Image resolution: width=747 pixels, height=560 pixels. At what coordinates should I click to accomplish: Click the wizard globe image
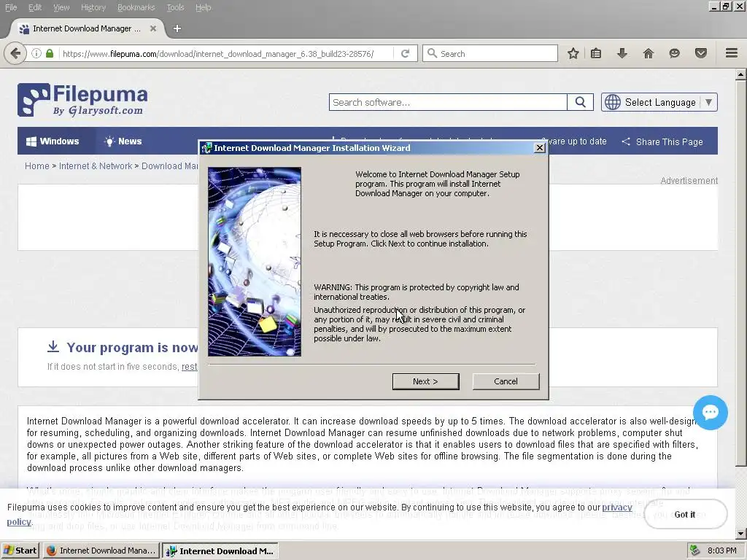coord(255,262)
